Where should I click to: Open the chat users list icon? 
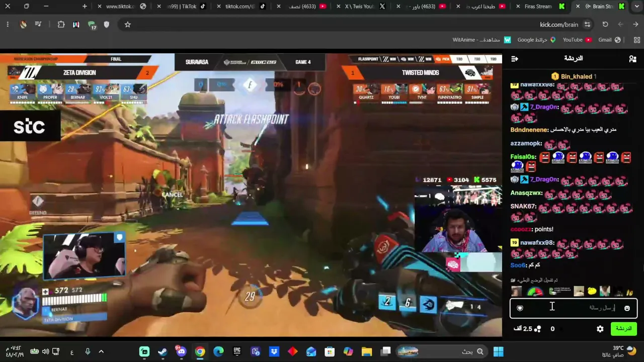632,59
